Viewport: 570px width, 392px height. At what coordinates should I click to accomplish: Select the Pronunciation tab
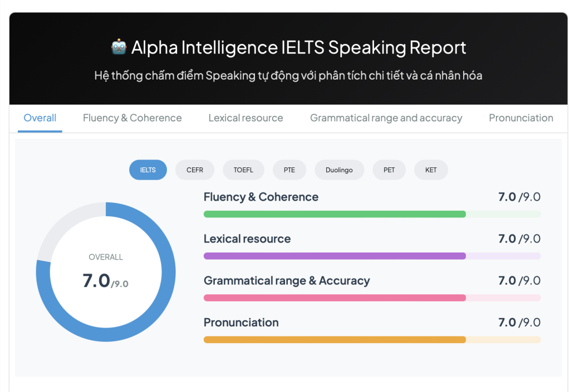520,118
